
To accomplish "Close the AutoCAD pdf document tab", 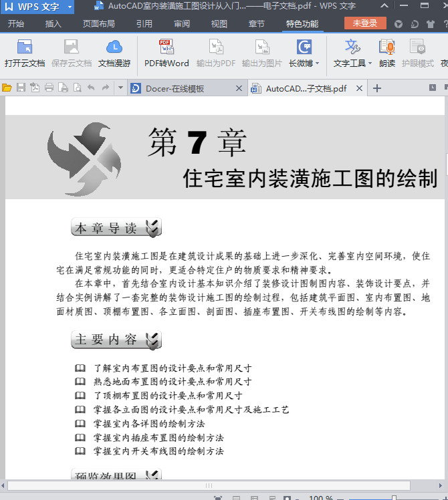I will point(359,88).
